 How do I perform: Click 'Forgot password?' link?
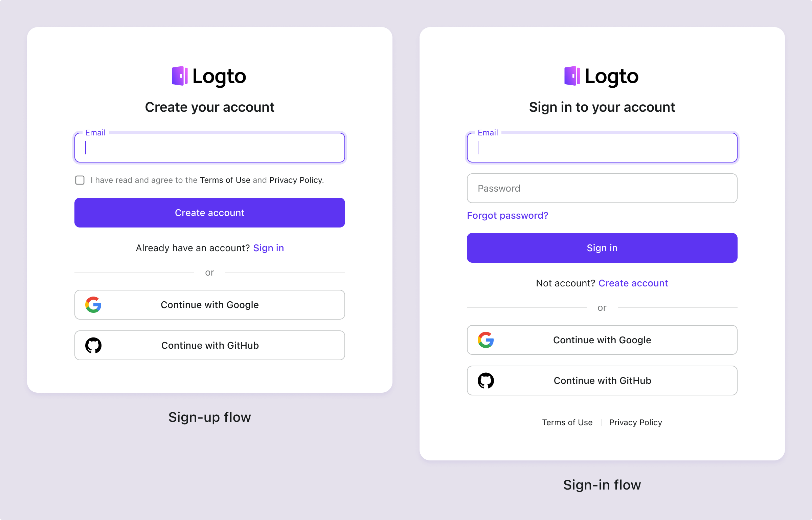pos(507,216)
